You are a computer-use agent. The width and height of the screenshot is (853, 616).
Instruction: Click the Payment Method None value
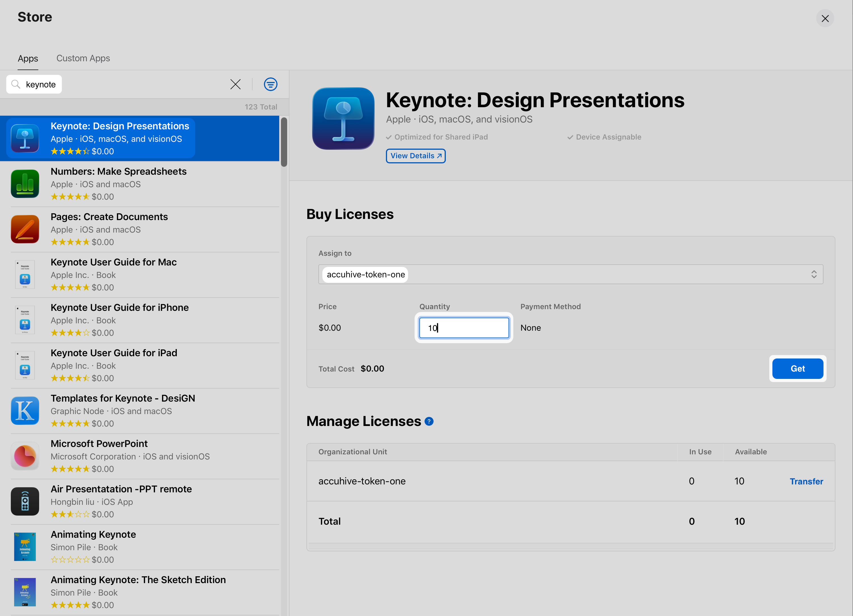coord(530,328)
